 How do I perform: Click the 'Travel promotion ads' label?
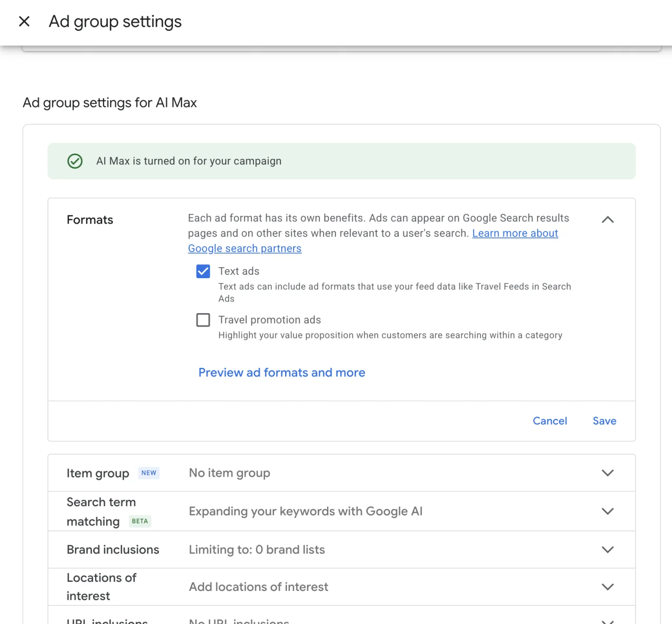click(269, 320)
